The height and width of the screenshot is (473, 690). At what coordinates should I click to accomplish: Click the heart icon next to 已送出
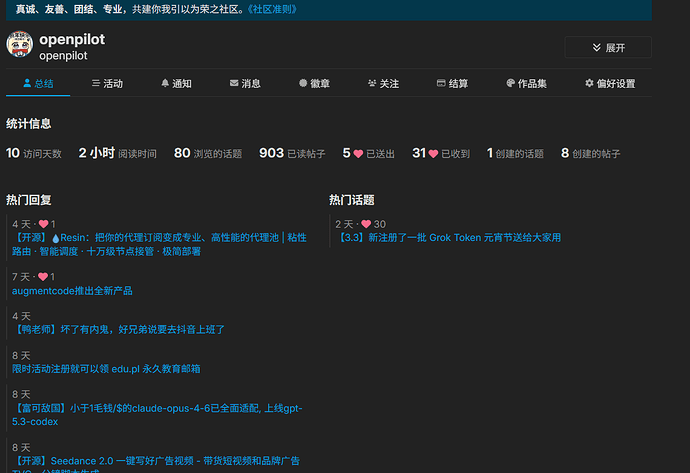(358, 154)
